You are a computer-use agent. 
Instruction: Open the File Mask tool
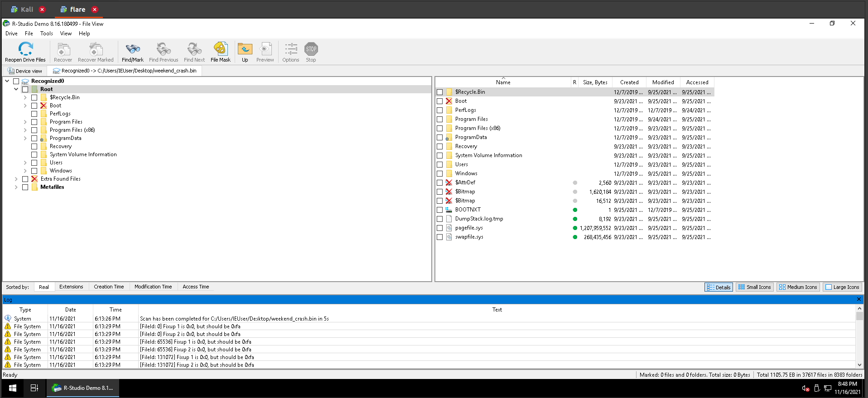pyautogui.click(x=221, y=49)
